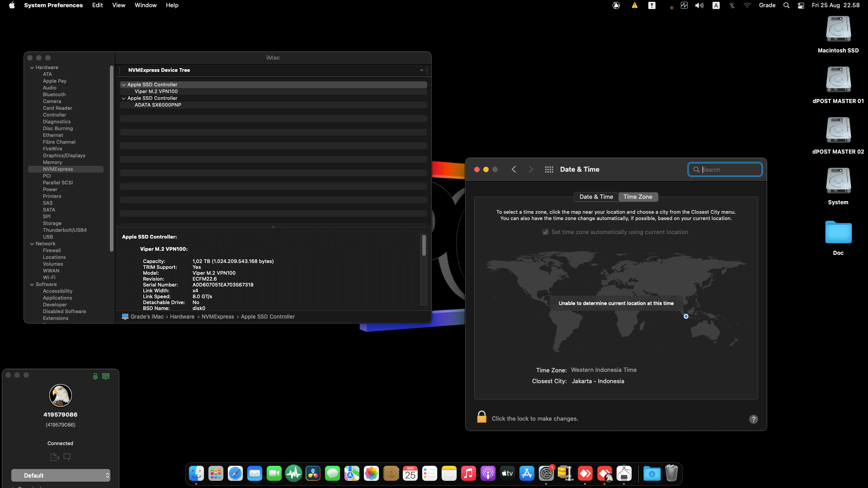Viewport: 868px width, 488px height.
Task: Open the Downloads folder in the Dock
Action: coord(652,474)
